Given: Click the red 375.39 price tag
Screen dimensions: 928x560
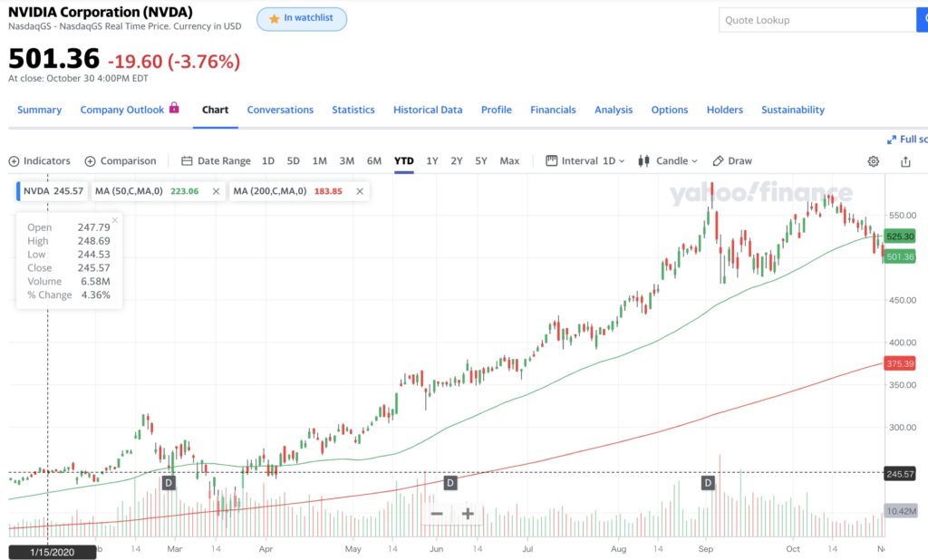Looking at the screenshot, I should coord(900,363).
